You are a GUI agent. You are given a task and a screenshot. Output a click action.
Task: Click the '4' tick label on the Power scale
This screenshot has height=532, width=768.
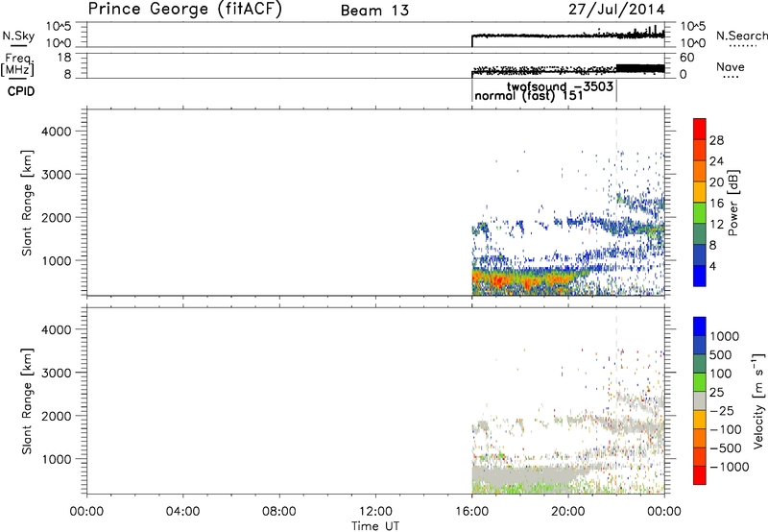click(712, 266)
